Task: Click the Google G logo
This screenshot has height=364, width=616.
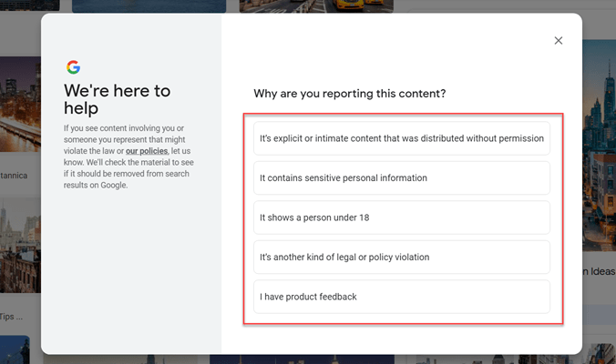Action: [x=74, y=67]
